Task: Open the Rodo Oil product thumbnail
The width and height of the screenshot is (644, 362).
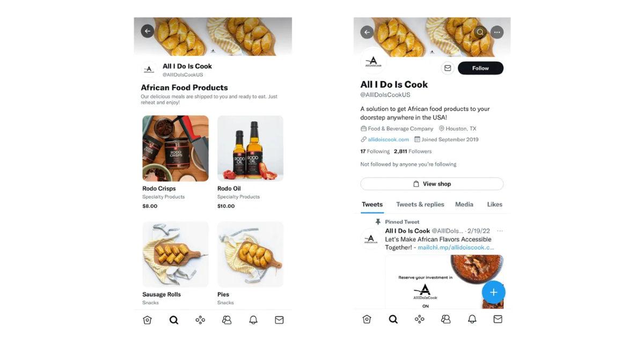Action: (x=250, y=147)
